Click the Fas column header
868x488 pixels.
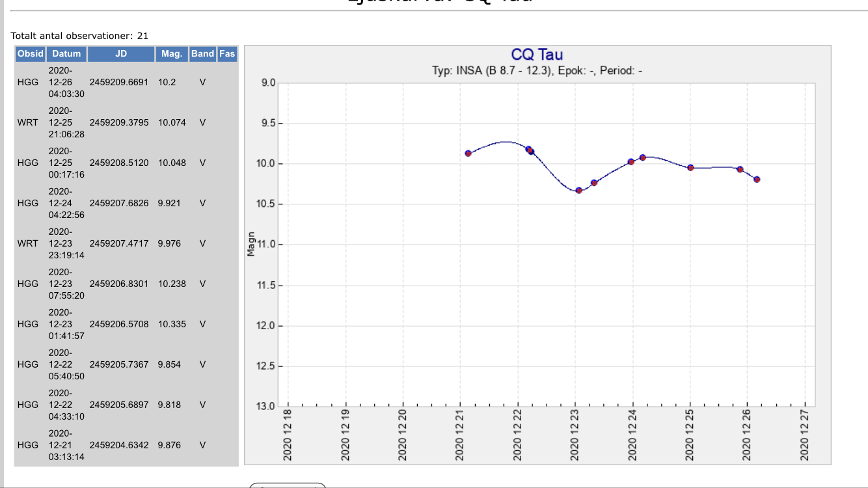(x=227, y=54)
